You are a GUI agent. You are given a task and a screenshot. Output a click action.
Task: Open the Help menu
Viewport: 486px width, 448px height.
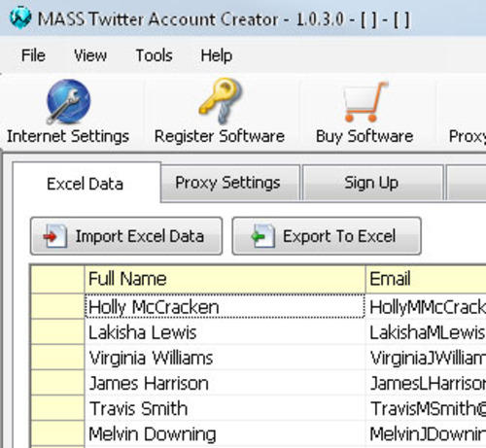[217, 55]
